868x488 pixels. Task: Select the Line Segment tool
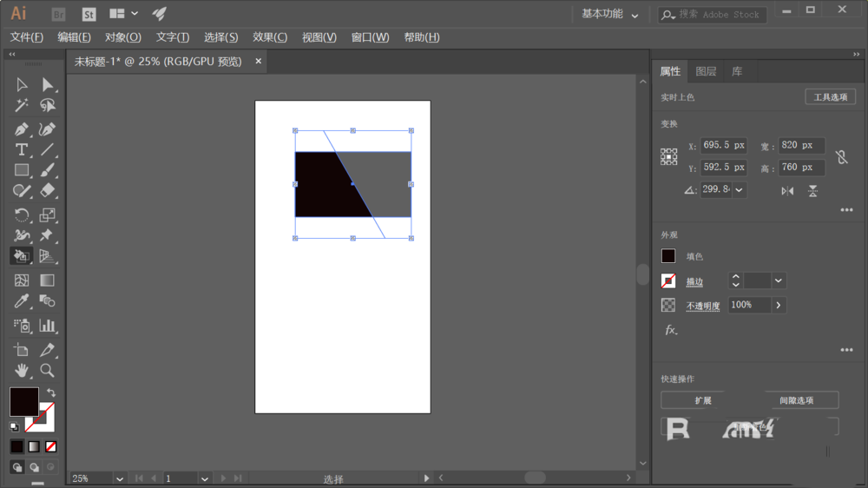pos(47,149)
